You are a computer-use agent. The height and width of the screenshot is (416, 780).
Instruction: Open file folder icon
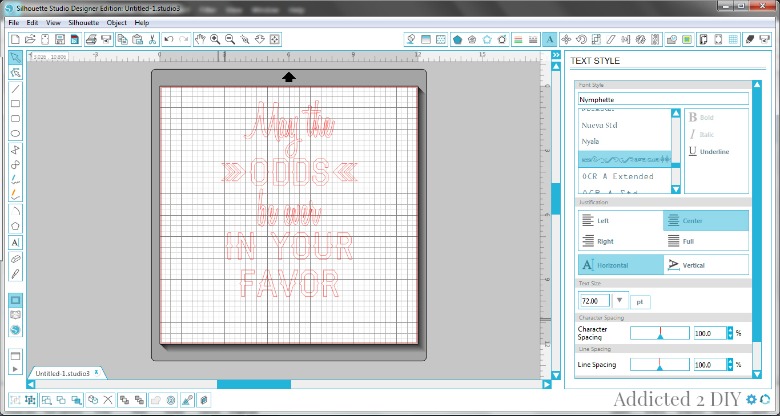coord(30,40)
